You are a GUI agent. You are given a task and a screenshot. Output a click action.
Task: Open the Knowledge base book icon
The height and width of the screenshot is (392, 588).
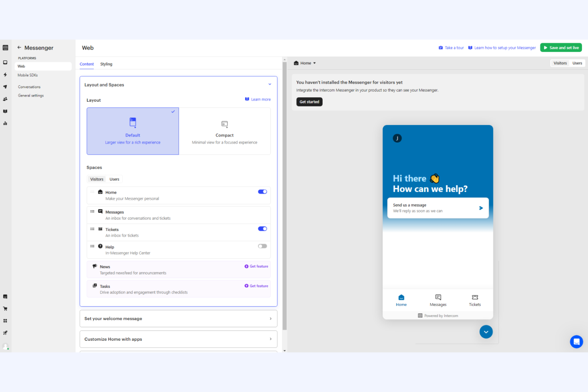[6, 111]
